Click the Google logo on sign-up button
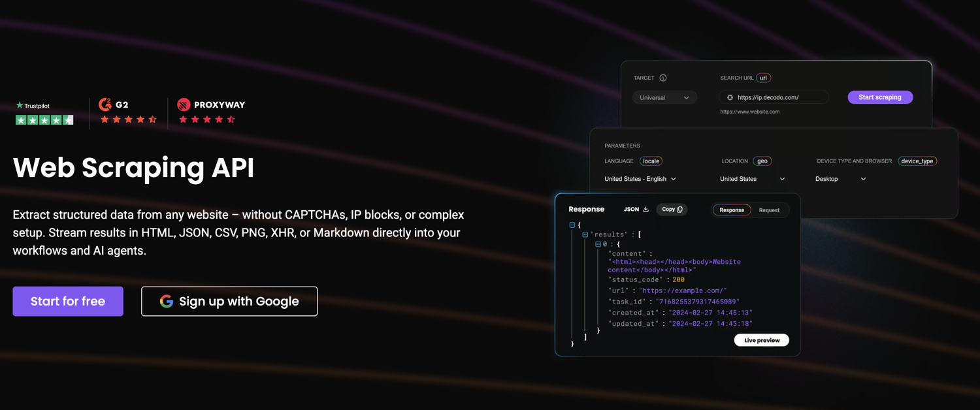980x410 pixels. pyautogui.click(x=167, y=301)
